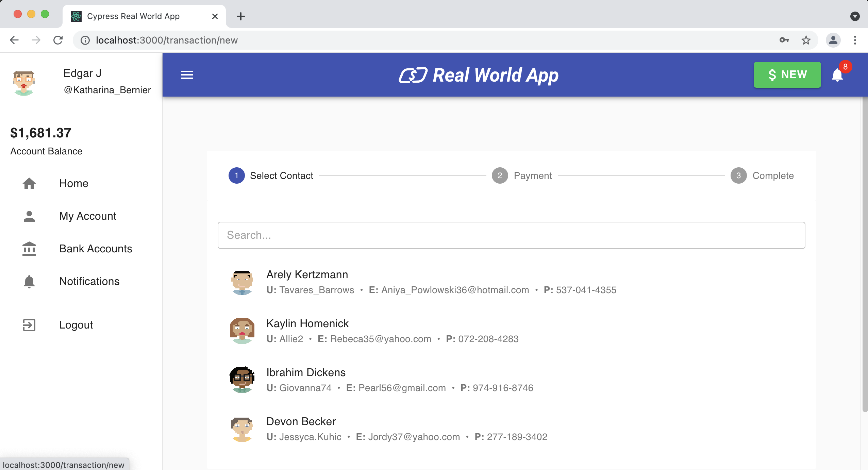Viewport: 868px width, 470px height.
Task: Select Kaylin Homenick from the contact list
Action: pyautogui.click(x=307, y=323)
